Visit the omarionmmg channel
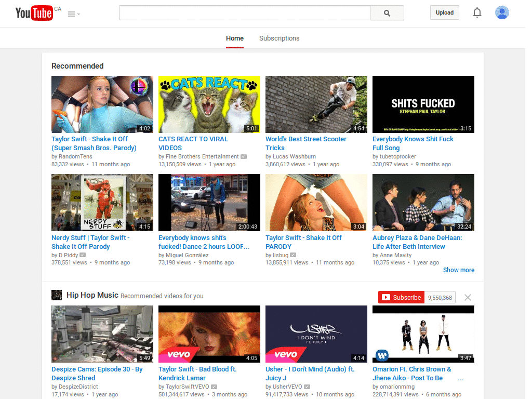Image resolution: width=532 pixels, height=399 pixels. [397, 387]
